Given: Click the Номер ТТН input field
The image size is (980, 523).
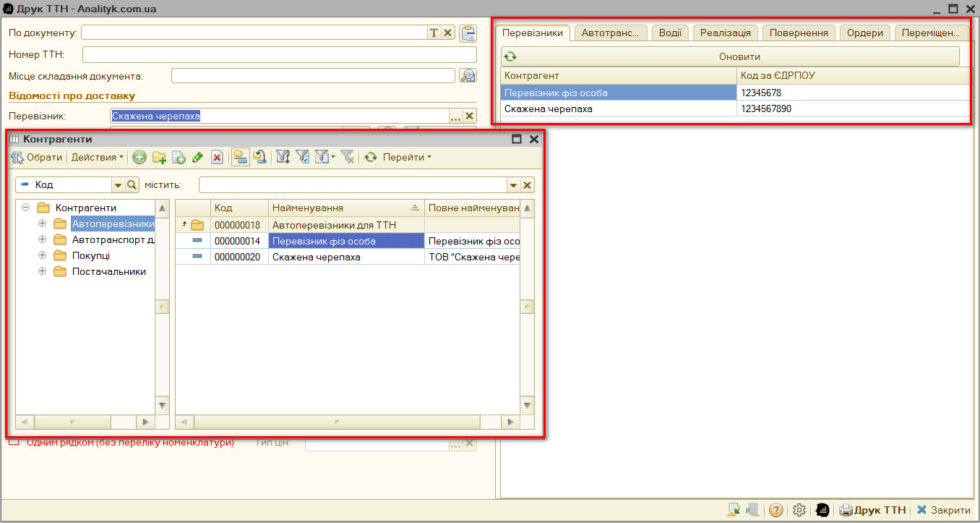Looking at the screenshot, I should pos(280,55).
